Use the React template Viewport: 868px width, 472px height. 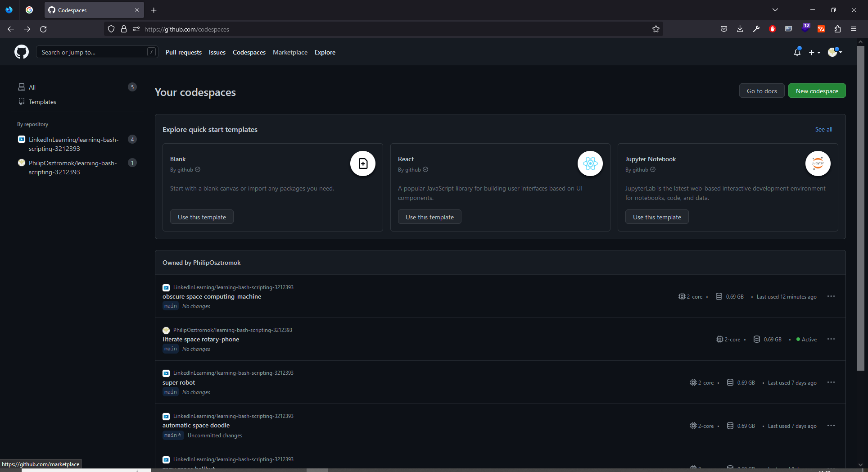(x=429, y=217)
